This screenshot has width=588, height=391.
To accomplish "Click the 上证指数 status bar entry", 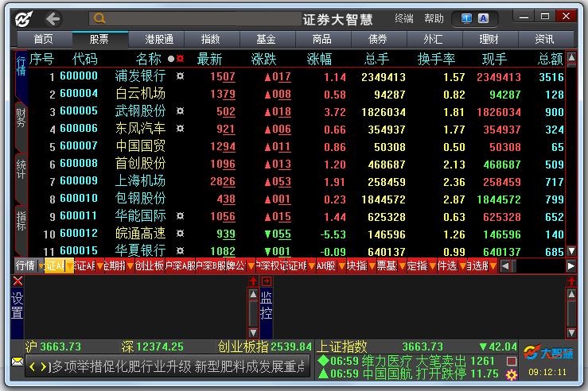I will 342,346.
